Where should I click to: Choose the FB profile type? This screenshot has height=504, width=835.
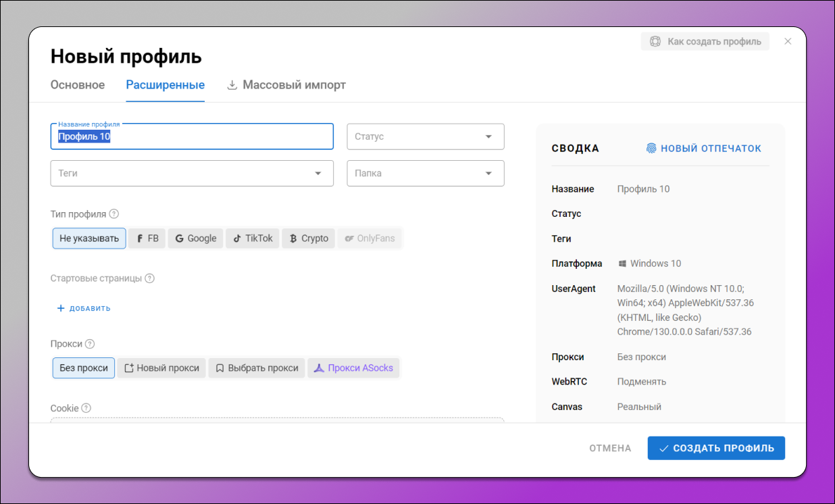pyautogui.click(x=147, y=238)
